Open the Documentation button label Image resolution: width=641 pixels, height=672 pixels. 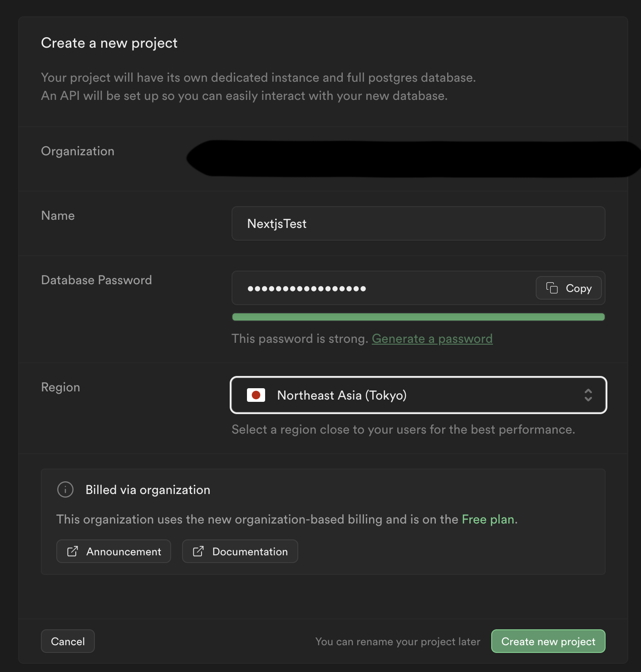[x=250, y=551]
